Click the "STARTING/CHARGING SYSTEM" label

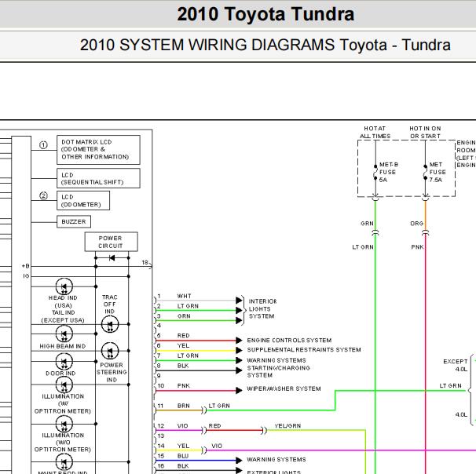(278, 371)
